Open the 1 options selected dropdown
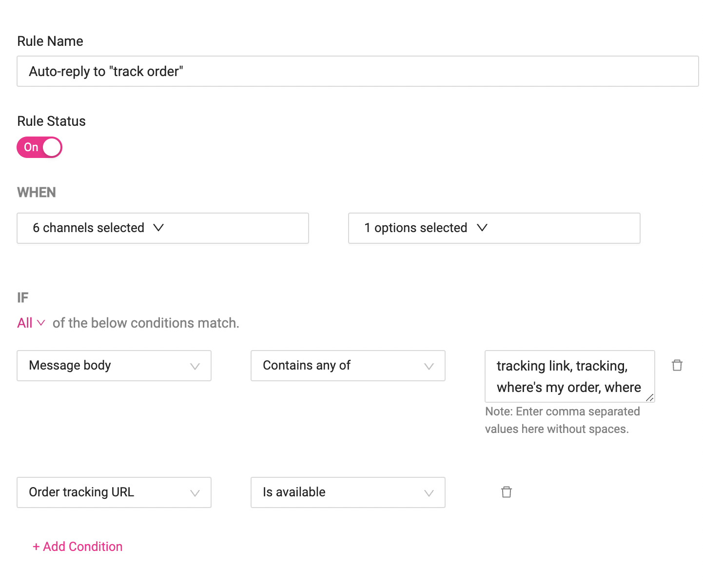 click(x=494, y=228)
